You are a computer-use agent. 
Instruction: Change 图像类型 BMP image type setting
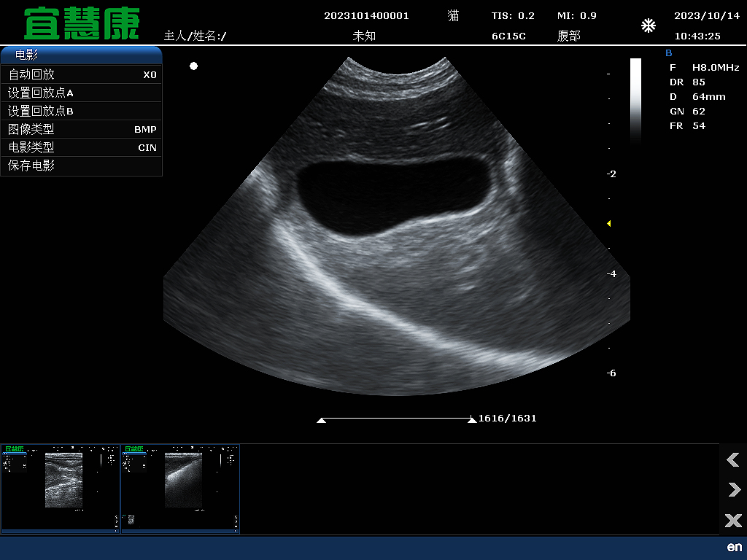coord(81,129)
